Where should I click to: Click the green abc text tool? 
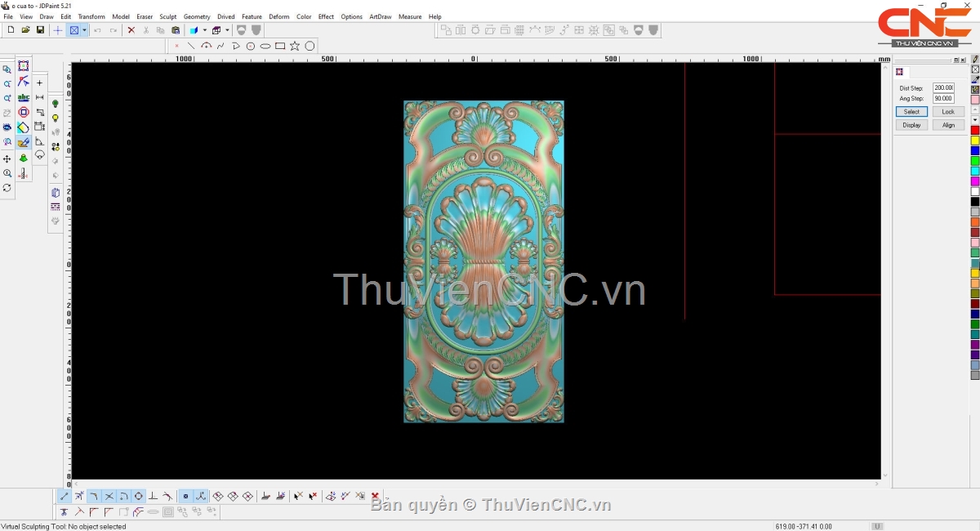23,97
